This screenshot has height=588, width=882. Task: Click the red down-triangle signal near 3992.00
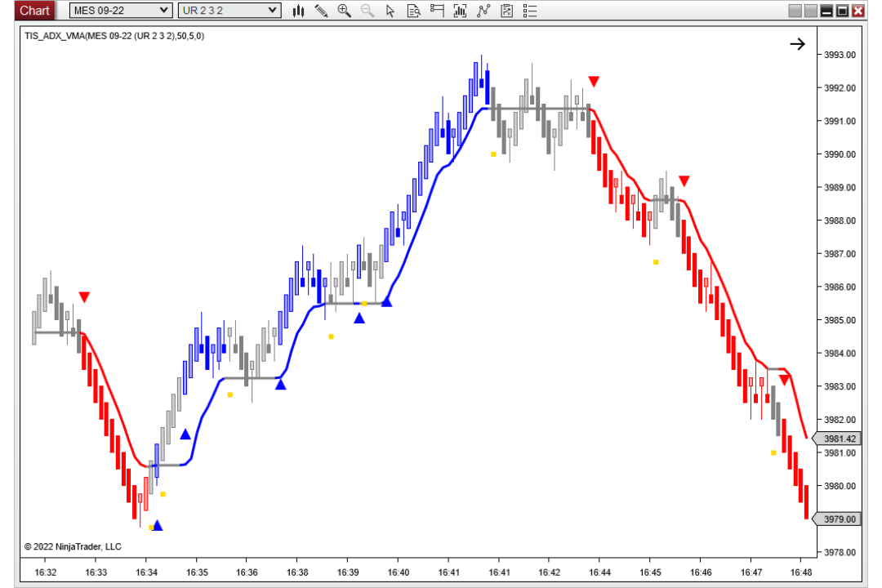click(x=594, y=82)
